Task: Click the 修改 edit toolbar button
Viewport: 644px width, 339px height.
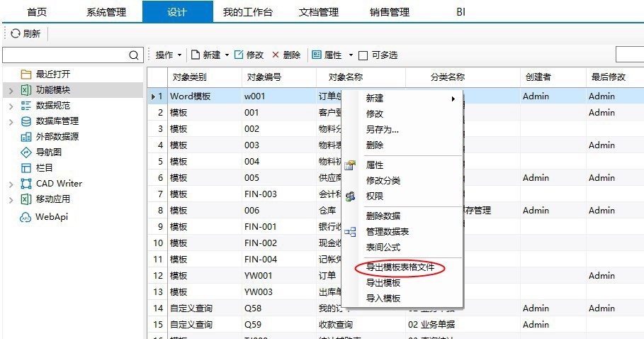Action: coord(249,55)
